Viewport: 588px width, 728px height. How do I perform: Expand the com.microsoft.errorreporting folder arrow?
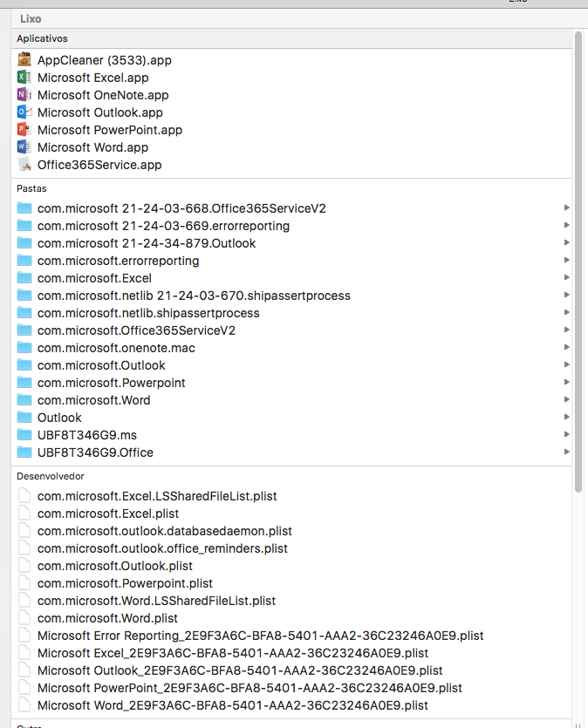coord(566,261)
